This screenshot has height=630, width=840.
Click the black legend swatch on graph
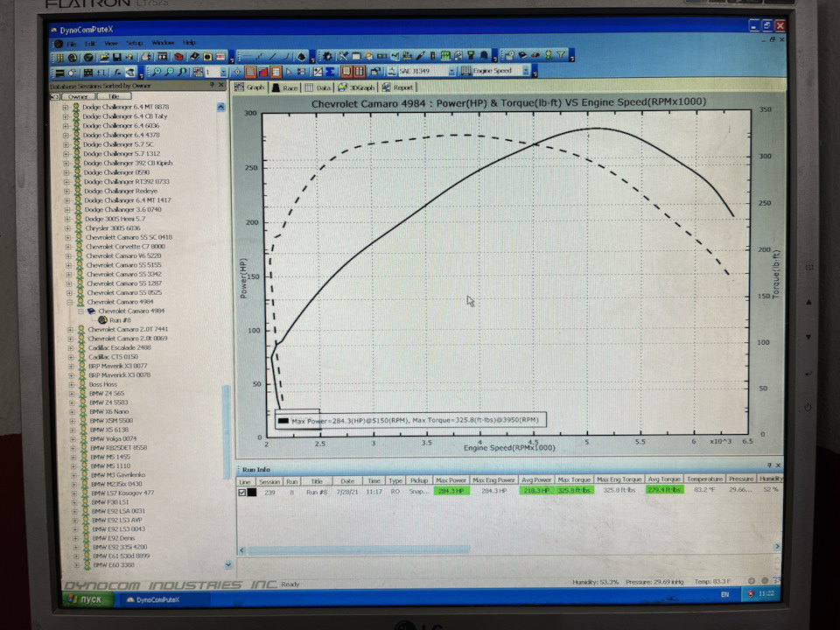point(283,421)
